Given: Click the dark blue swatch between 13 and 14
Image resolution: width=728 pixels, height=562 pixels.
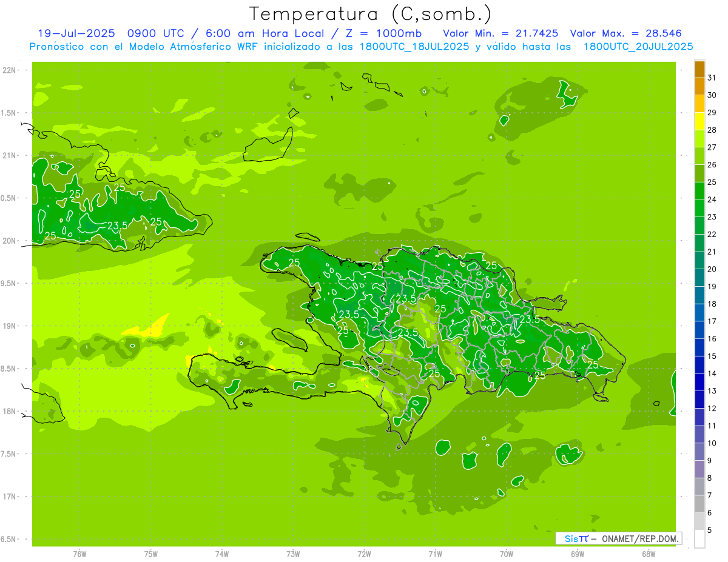Looking at the screenshot, I should [x=699, y=382].
